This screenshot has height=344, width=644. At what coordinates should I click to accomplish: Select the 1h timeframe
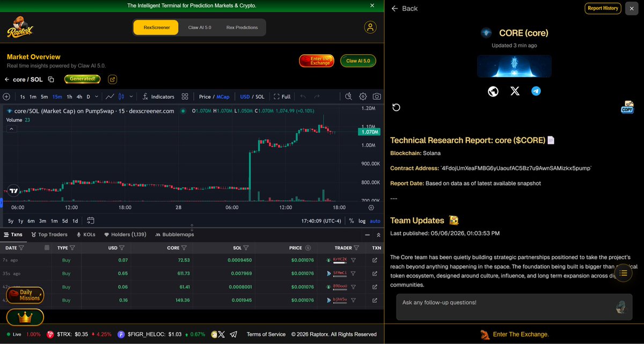pyautogui.click(x=69, y=97)
